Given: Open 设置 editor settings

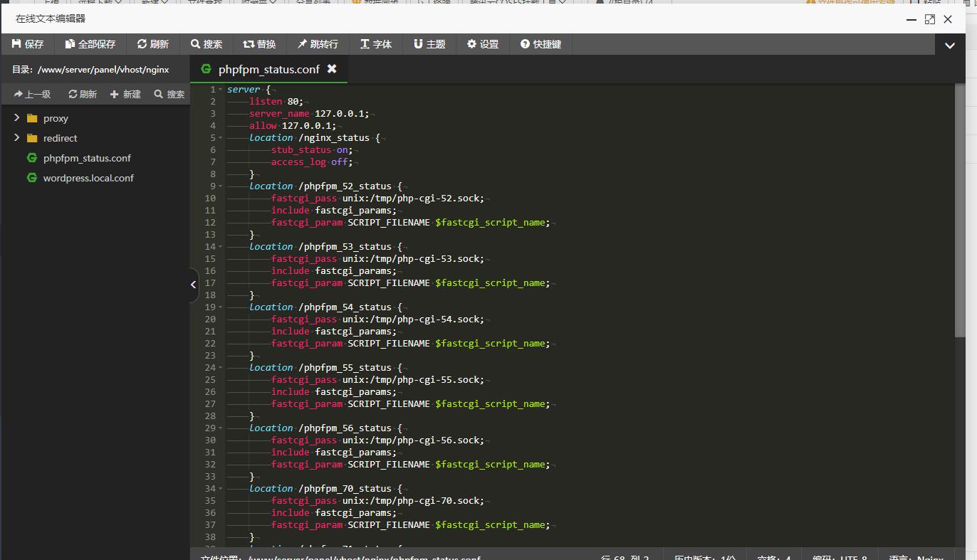Looking at the screenshot, I should (x=483, y=44).
